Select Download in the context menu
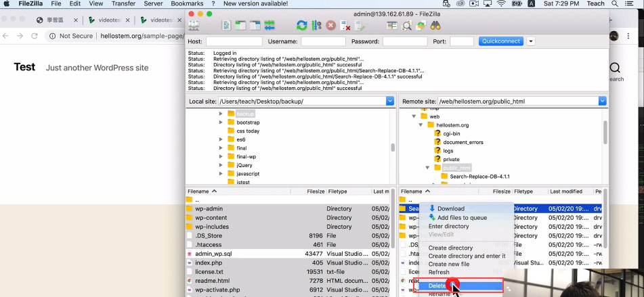Viewport: 644px width, 297px height. 450,208
